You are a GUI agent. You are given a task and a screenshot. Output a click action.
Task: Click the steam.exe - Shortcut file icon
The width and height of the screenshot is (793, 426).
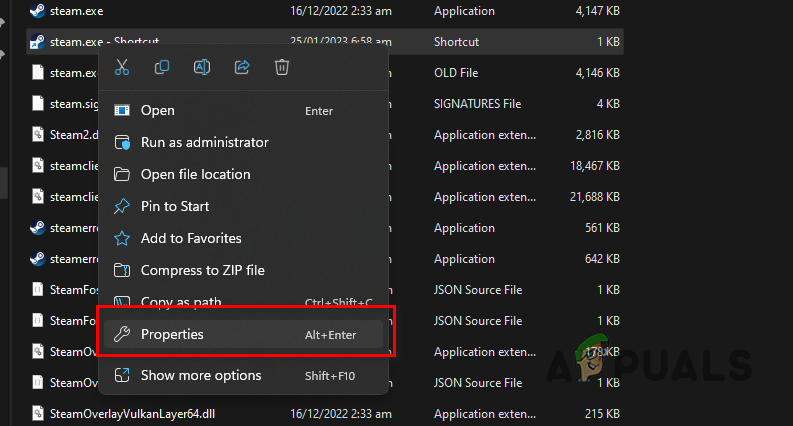point(37,41)
